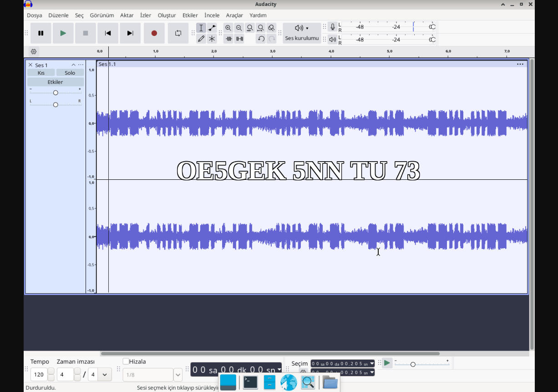The image size is (558, 392).
Task: Collapse track Ses 1 with the chevron
Action: click(73, 65)
